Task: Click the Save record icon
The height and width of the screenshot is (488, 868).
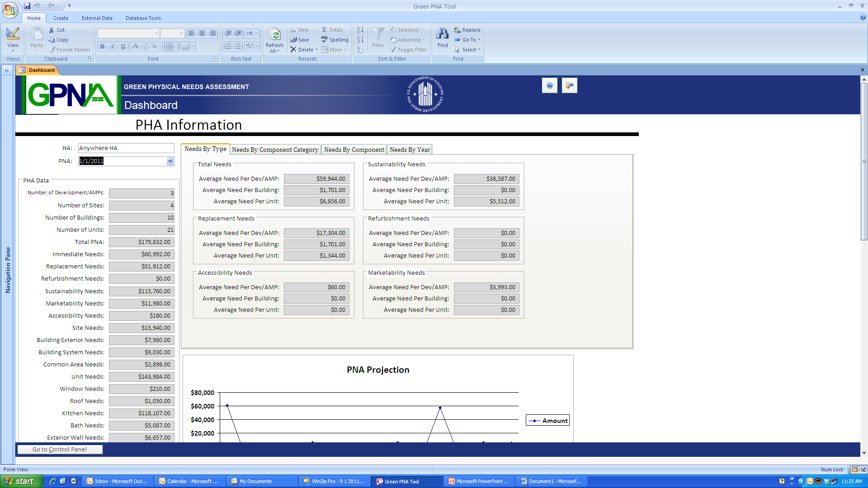Action: click(x=294, y=40)
